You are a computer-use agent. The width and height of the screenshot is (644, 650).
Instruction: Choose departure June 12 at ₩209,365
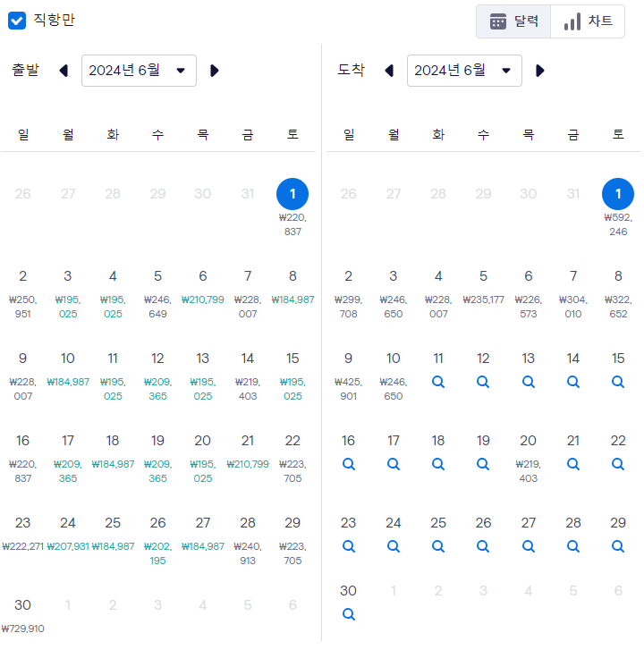[157, 376]
